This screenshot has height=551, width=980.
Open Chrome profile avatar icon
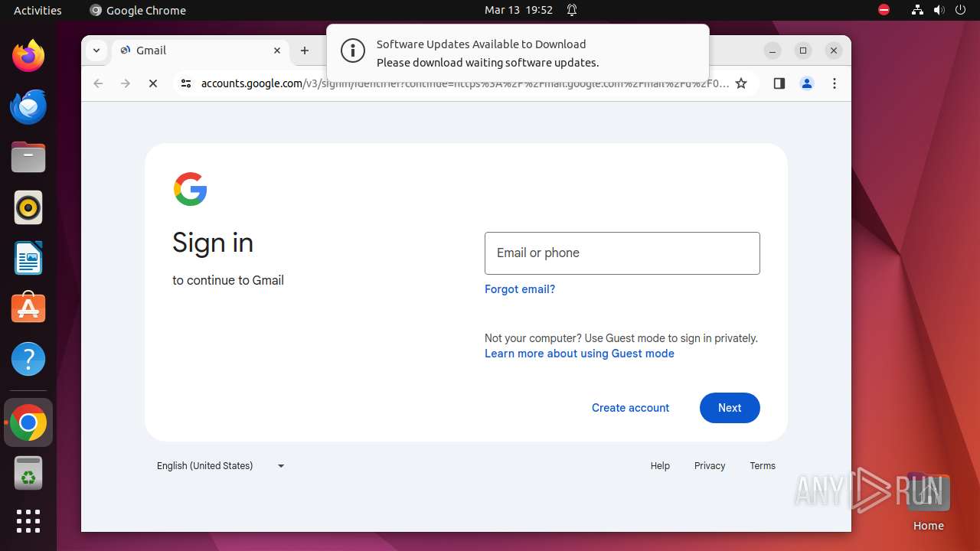click(807, 83)
